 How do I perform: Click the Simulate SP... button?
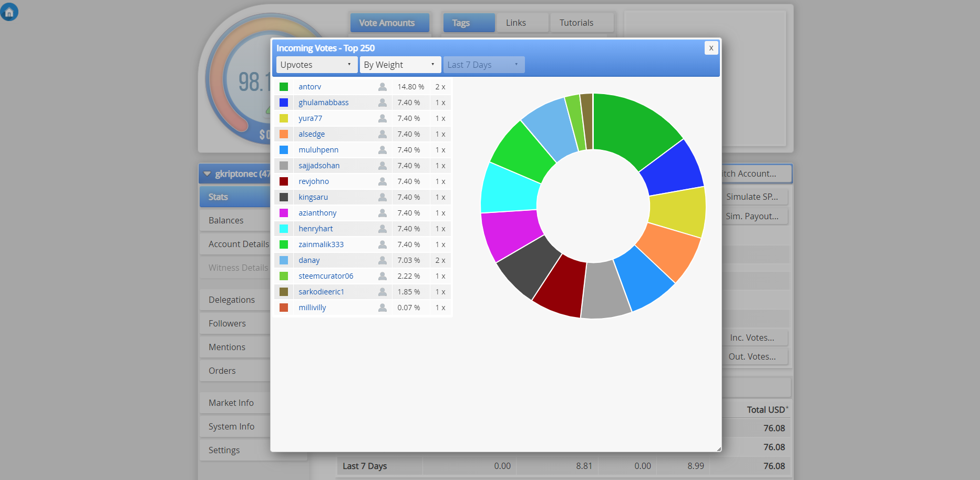click(755, 197)
